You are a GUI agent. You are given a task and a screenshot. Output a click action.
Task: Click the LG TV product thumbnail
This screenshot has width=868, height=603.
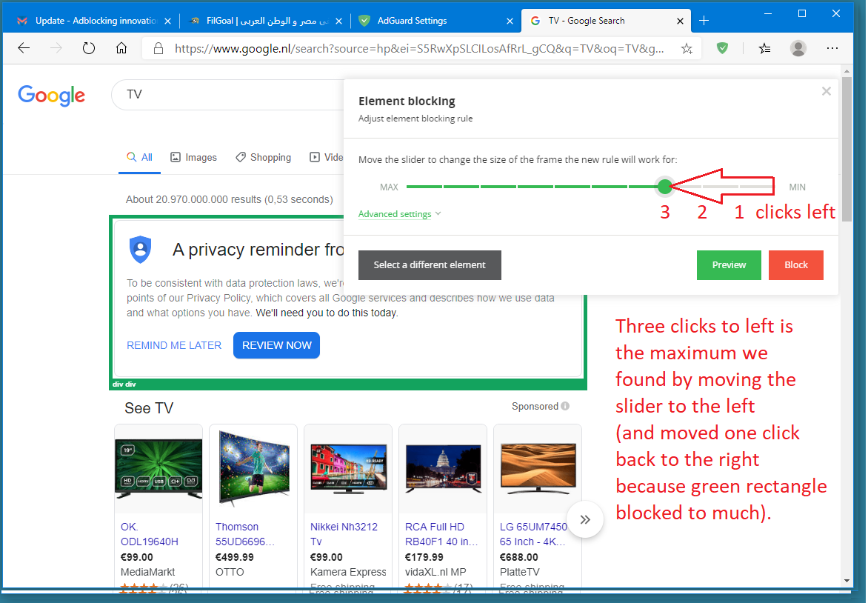pyautogui.click(x=538, y=468)
